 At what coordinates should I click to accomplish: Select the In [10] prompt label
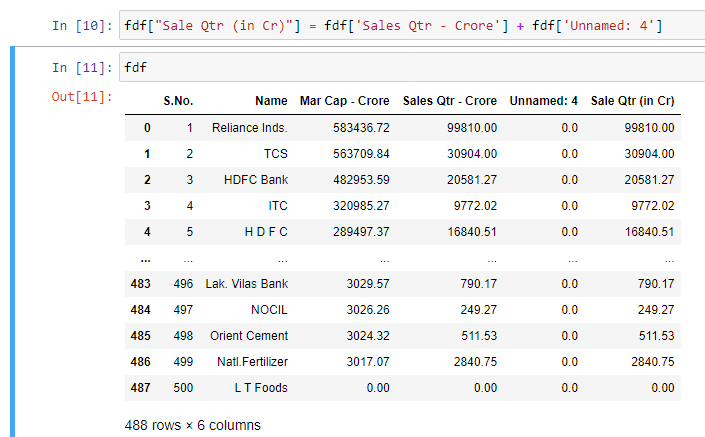pyautogui.click(x=82, y=24)
